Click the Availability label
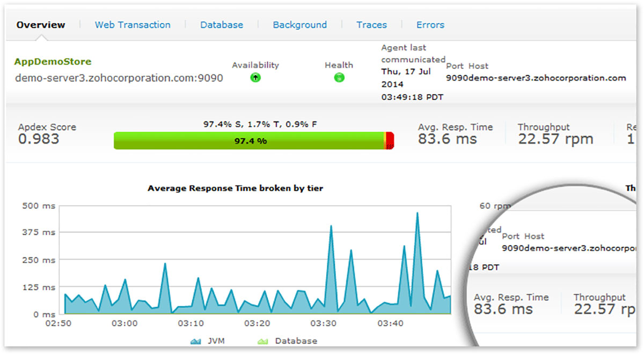This screenshot has height=354, width=644. (x=255, y=65)
